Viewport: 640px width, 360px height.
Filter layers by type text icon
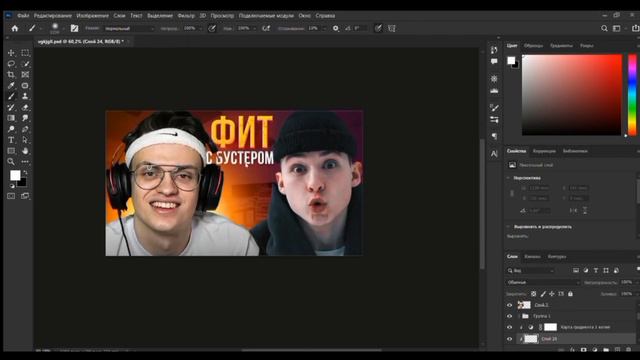coord(596,270)
